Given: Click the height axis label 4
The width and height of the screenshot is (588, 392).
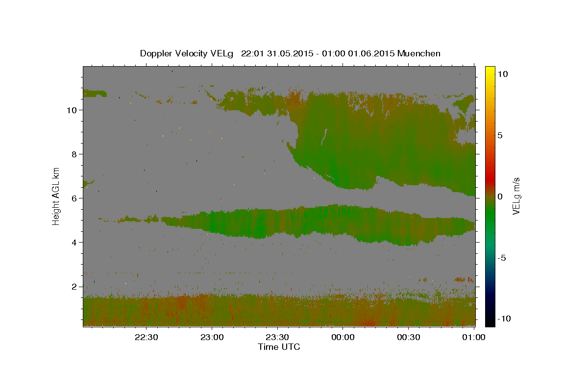Looking at the screenshot, I should [x=74, y=242].
